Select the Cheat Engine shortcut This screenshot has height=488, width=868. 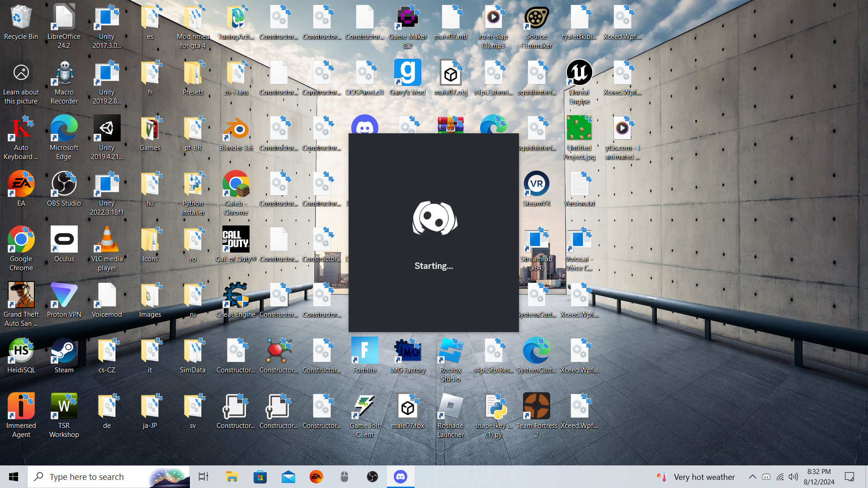[x=236, y=296]
